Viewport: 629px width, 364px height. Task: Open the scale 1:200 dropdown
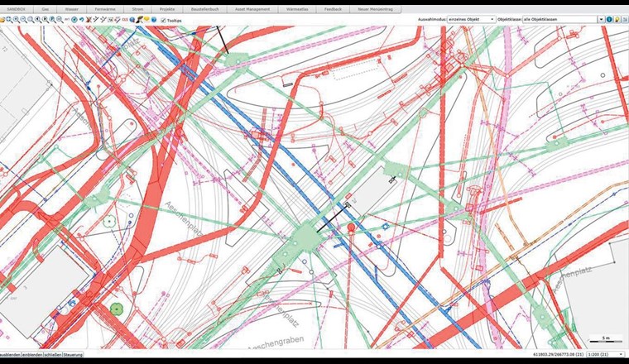point(607,354)
